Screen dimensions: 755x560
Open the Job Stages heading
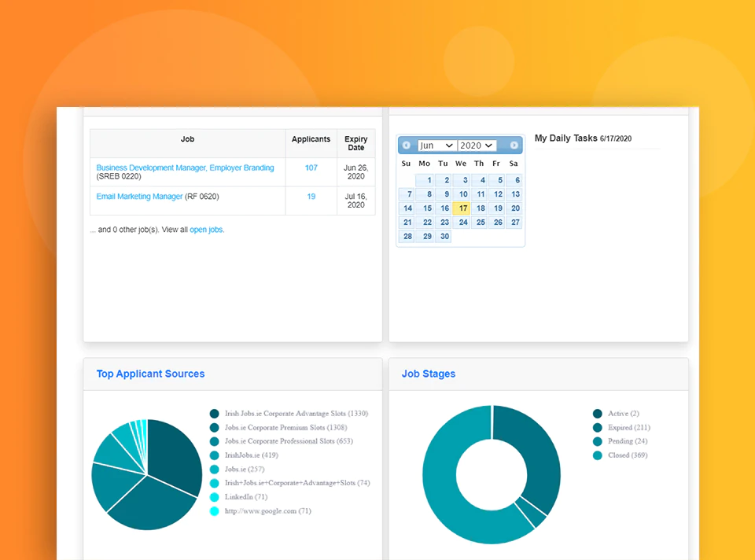[429, 374]
